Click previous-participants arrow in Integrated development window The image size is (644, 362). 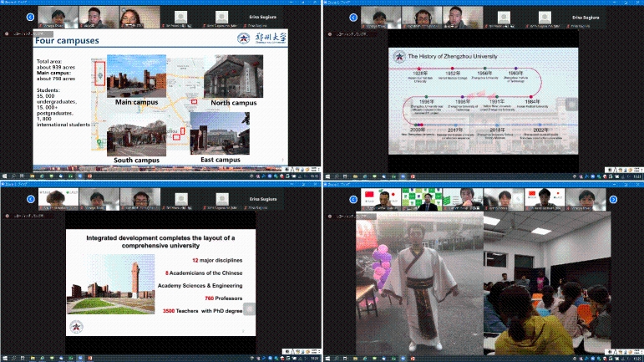coord(30,199)
